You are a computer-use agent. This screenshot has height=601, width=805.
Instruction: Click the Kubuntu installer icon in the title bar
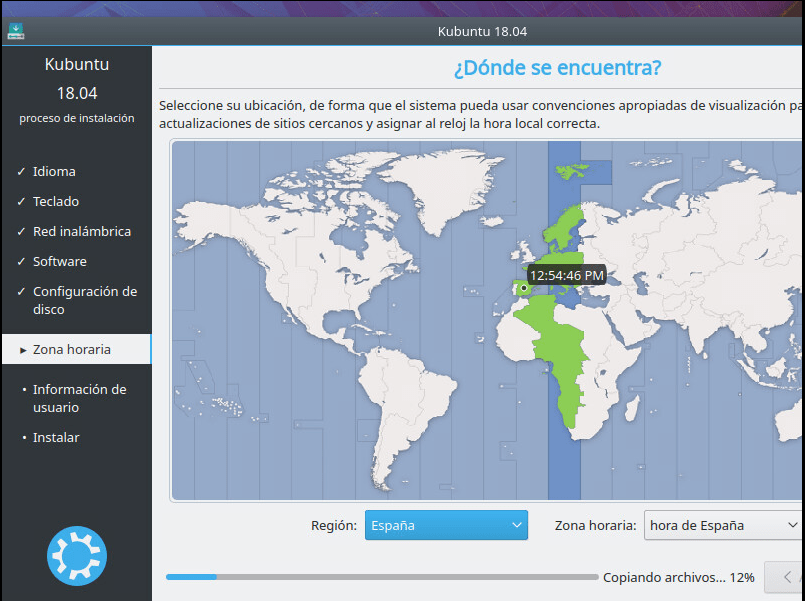pos(15,31)
